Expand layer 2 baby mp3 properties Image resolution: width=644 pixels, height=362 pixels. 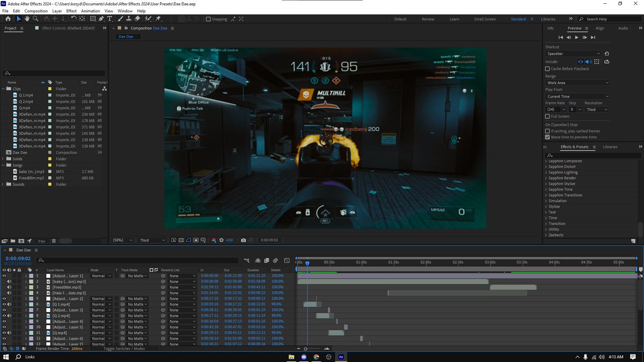[x=26, y=282]
